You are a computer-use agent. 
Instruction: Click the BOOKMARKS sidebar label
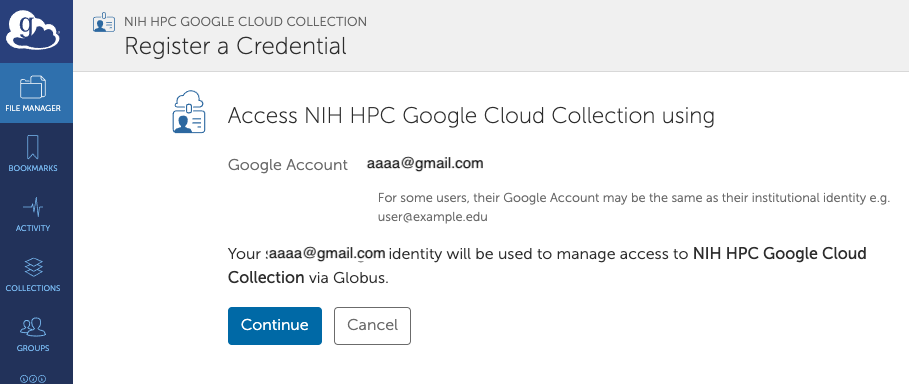[32, 168]
